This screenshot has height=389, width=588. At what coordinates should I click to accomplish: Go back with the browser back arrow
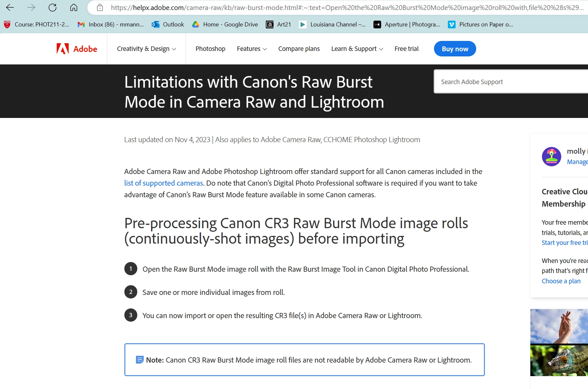click(10, 7)
